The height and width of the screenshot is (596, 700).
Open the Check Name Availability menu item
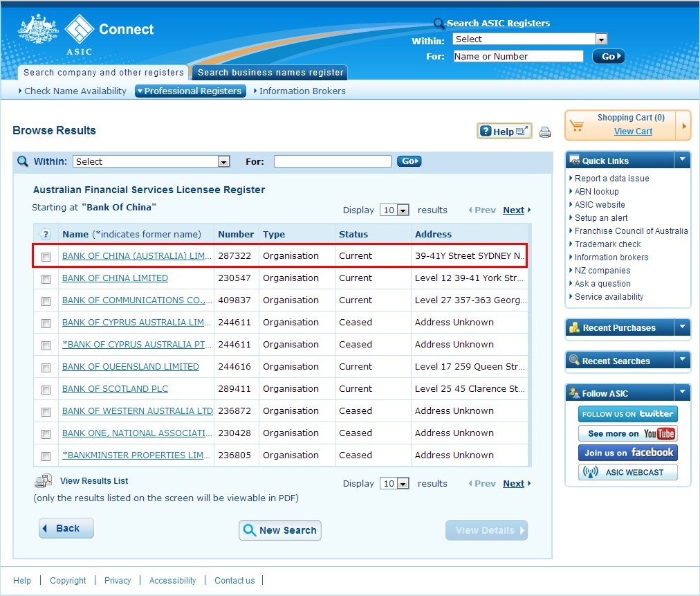(x=75, y=91)
